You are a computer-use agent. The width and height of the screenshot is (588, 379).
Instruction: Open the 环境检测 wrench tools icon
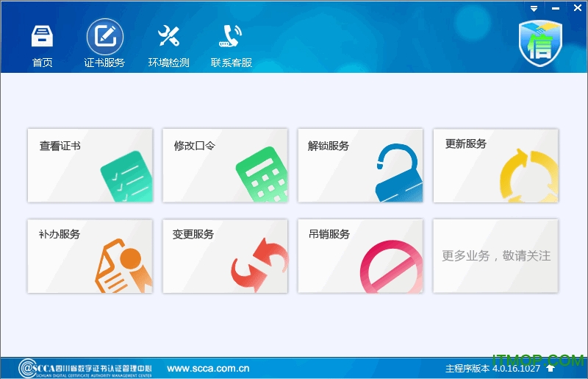click(x=168, y=44)
